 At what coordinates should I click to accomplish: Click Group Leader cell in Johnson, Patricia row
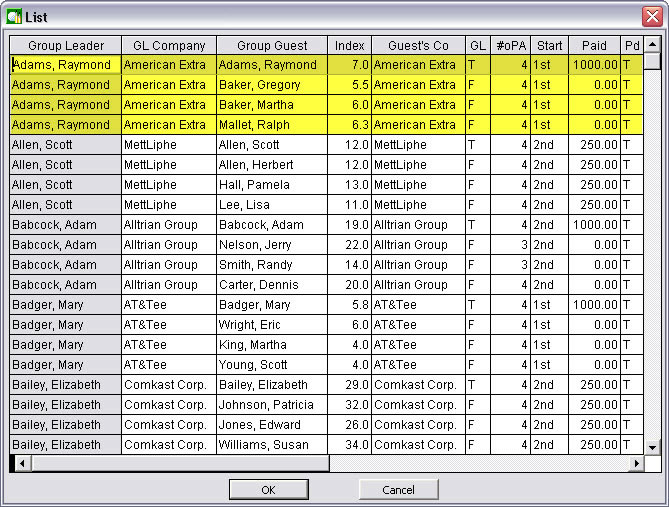[66, 405]
